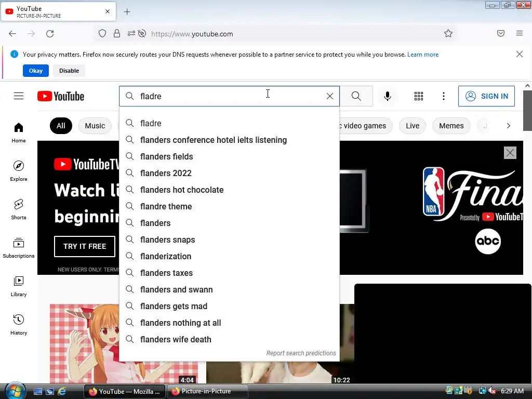Open the YouTube hamburger guide menu

19,96
